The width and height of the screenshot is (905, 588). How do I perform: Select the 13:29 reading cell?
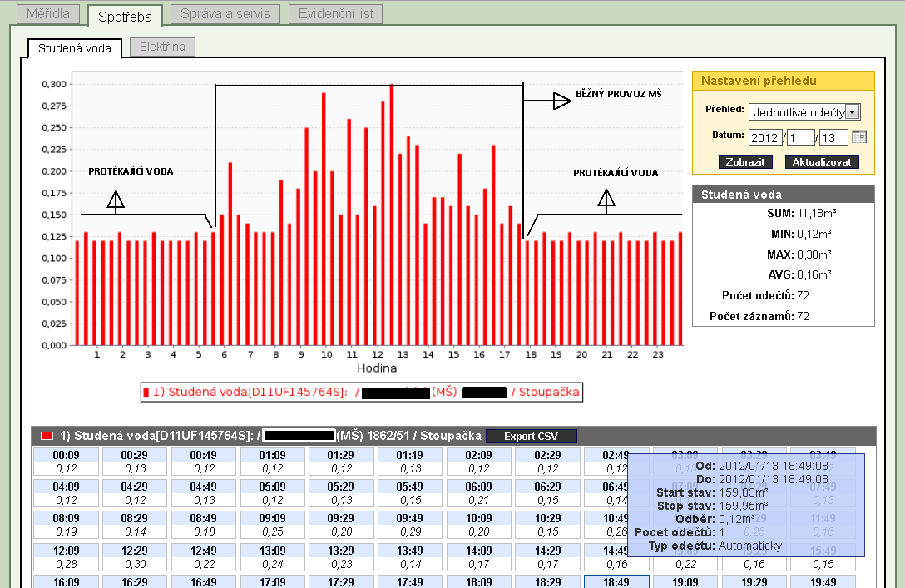pos(341,557)
